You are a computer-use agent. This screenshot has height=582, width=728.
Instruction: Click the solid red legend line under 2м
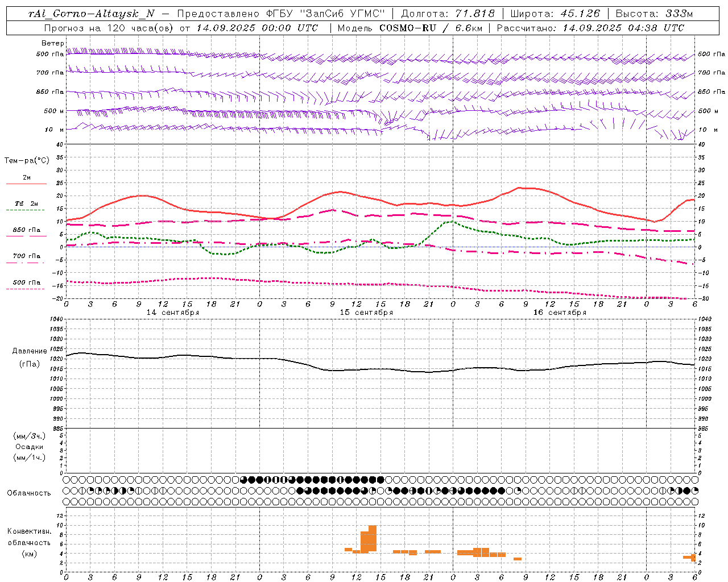26,184
